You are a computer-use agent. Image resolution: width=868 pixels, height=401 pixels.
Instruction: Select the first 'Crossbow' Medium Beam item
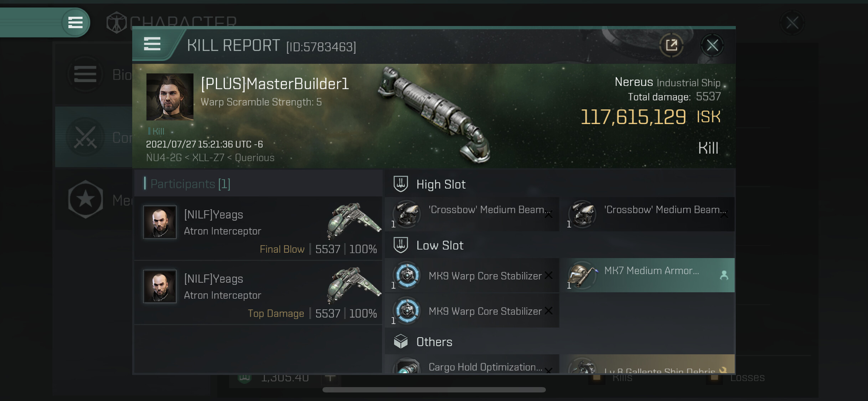[472, 214]
